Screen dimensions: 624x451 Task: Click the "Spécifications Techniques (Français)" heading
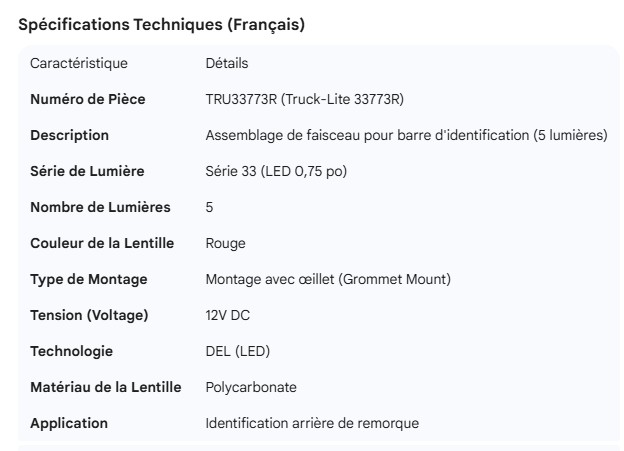[x=161, y=25]
